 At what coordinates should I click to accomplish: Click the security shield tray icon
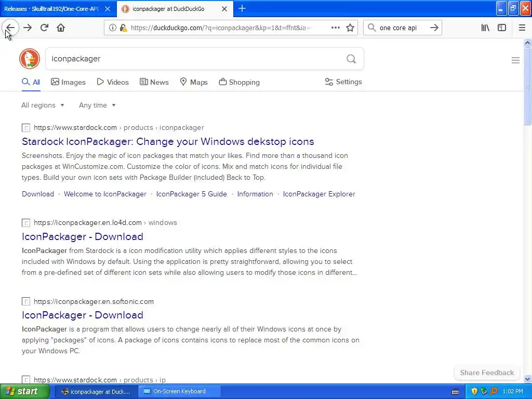[474, 391]
